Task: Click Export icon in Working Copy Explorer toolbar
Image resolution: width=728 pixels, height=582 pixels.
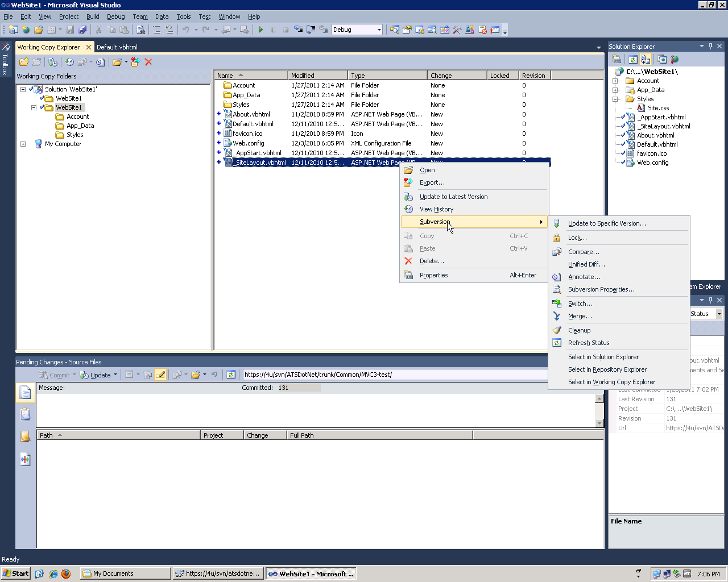Action: point(135,62)
